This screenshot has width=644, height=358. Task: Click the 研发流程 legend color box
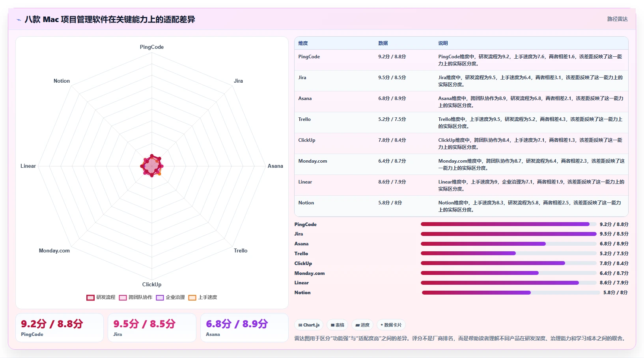click(91, 297)
